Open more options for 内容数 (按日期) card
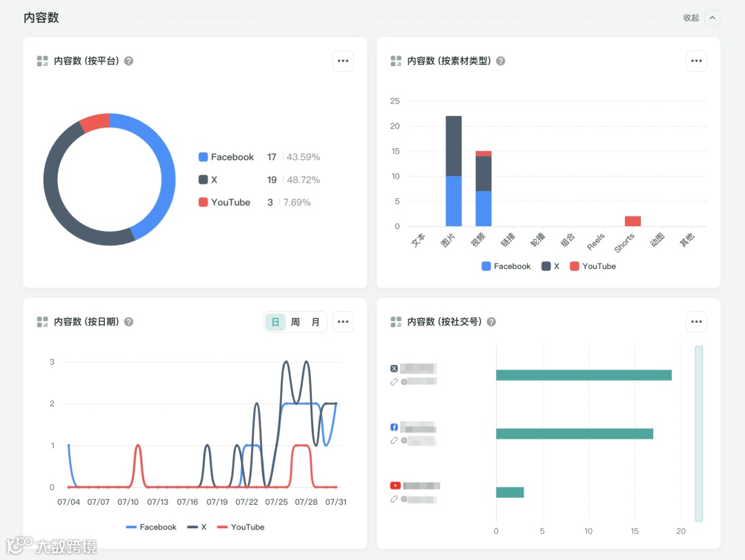 tap(343, 322)
